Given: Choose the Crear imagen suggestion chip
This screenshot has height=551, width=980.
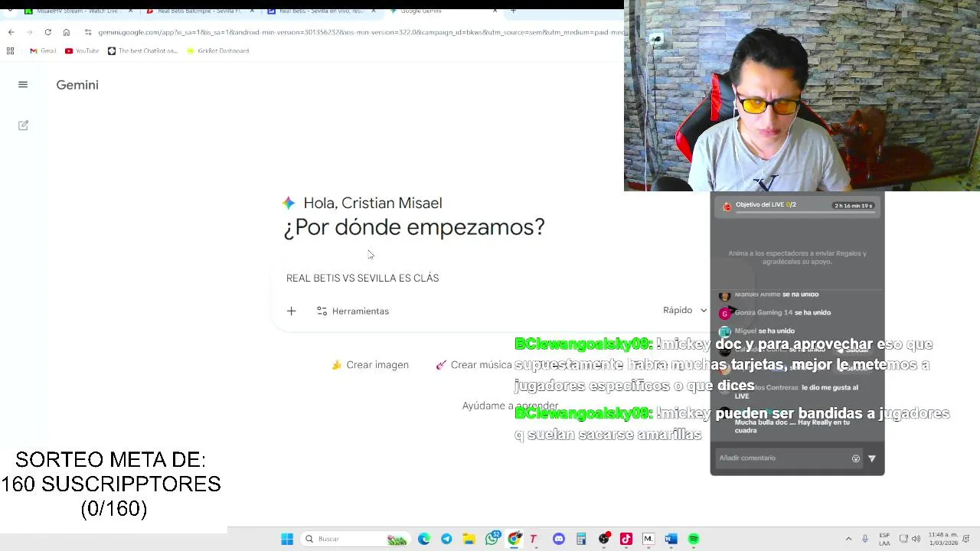Looking at the screenshot, I should 371,365.
